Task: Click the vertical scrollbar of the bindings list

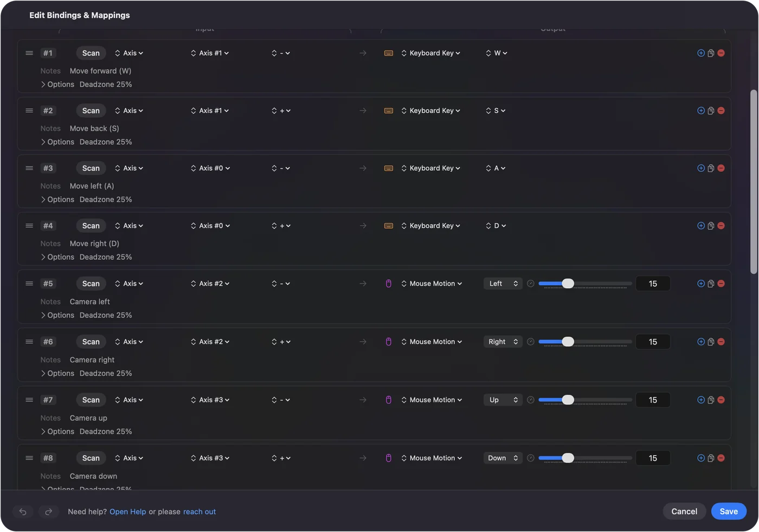Action: point(754,182)
